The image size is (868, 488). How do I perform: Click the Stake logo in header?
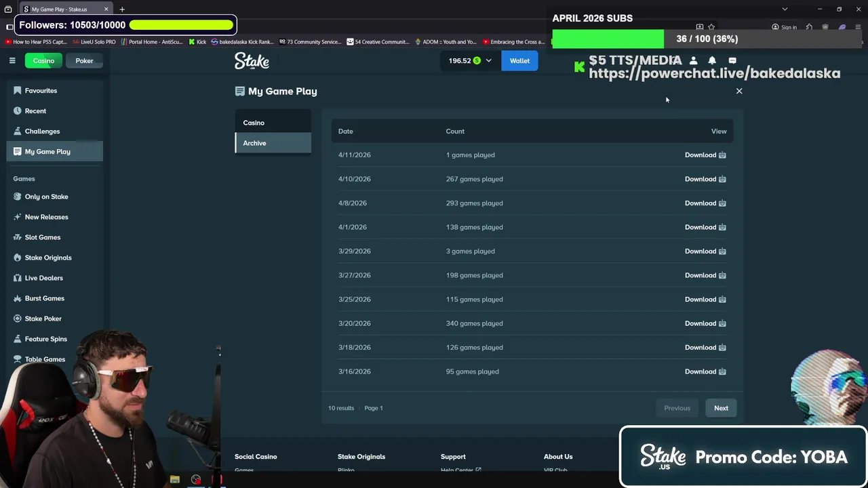pyautogui.click(x=252, y=61)
